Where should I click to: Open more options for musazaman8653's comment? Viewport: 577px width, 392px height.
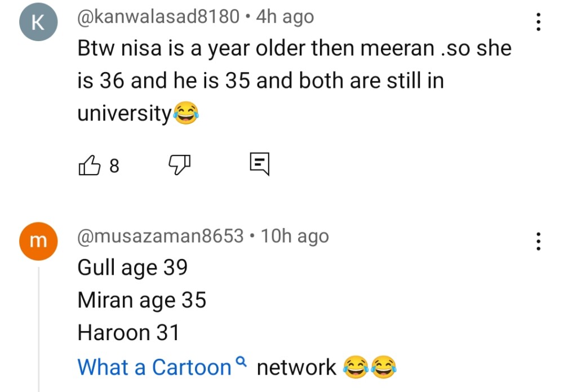(539, 241)
